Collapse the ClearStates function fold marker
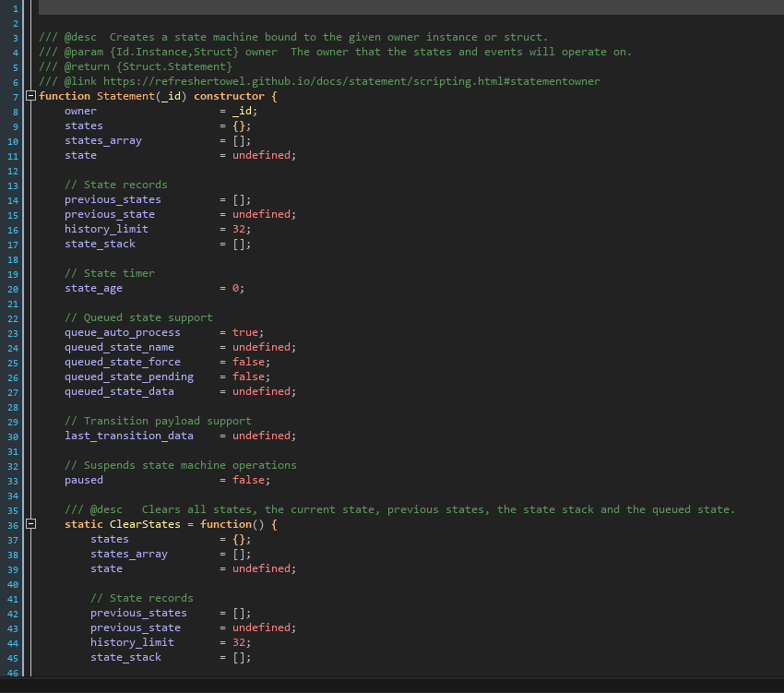Image resolution: width=784 pixels, height=693 pixels. pyautogui.click(x=30, y=524)
